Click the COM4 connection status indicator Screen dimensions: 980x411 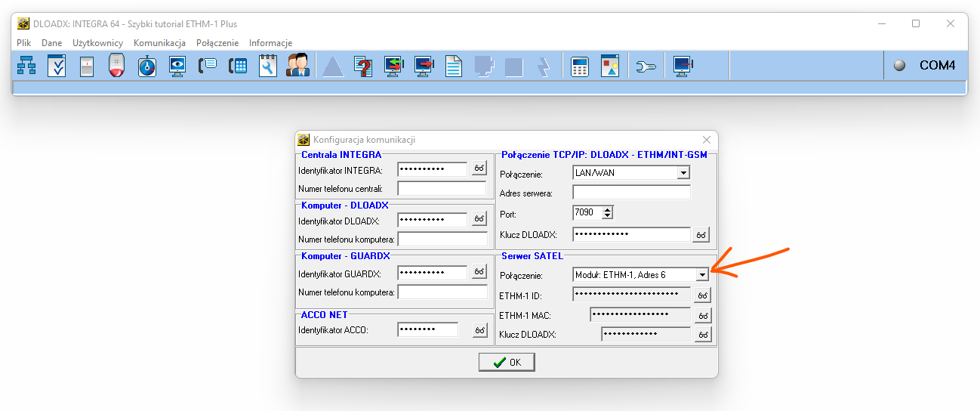(x=899, y=66)
